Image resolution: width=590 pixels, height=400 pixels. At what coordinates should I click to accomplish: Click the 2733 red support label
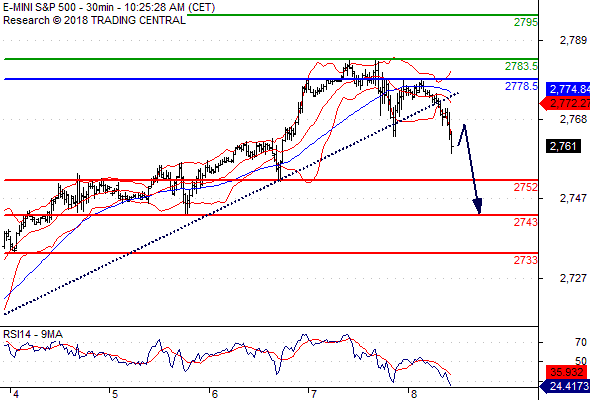click(x=526, y=260)
